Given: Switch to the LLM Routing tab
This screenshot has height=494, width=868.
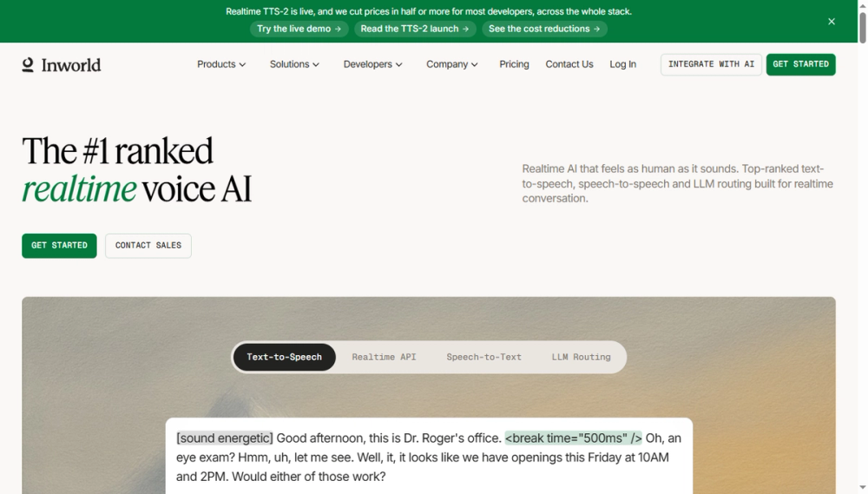Looking at the screenshot, I should [582, 357].
